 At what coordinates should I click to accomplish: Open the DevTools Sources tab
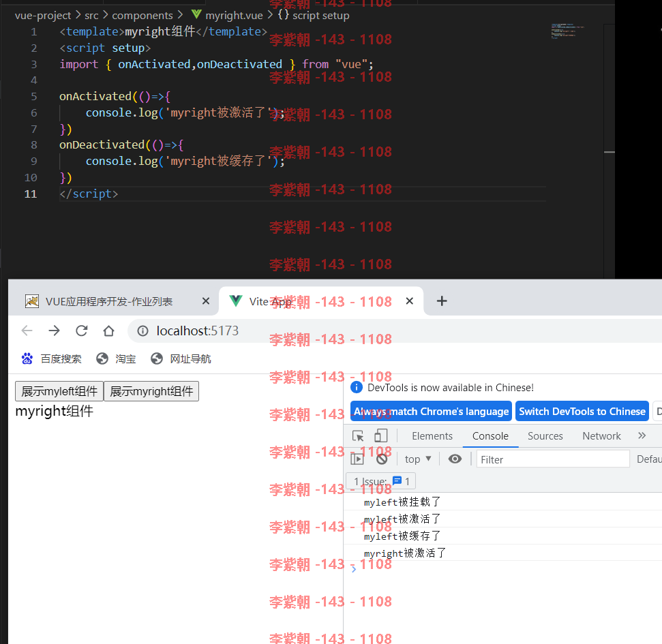pos(545,436)
